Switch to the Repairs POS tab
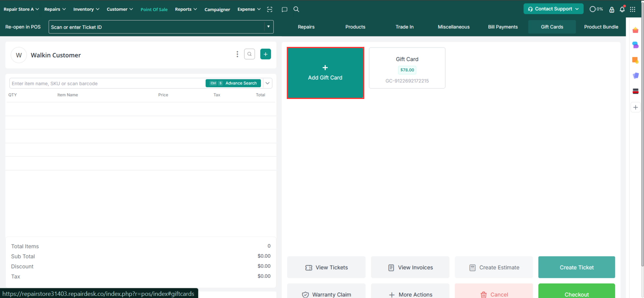This screenshot has width=644, height=298. [306, 27]
